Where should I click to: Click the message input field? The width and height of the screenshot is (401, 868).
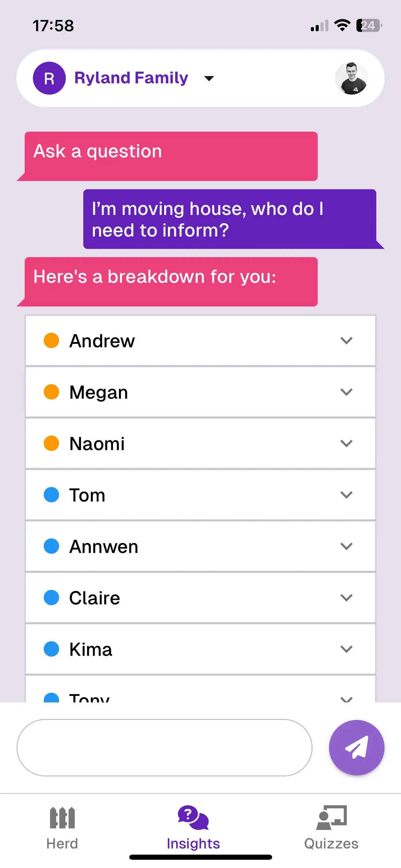tap(164, 747)
